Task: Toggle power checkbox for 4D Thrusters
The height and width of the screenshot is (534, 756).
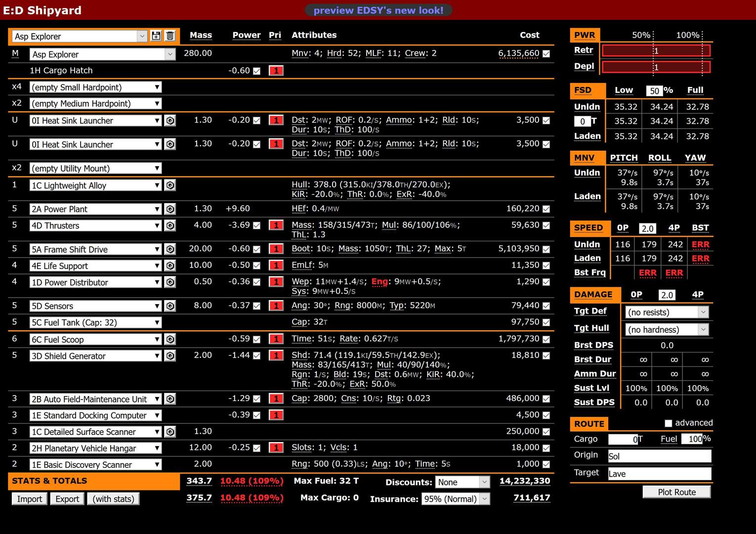Action: click(256, 226)
